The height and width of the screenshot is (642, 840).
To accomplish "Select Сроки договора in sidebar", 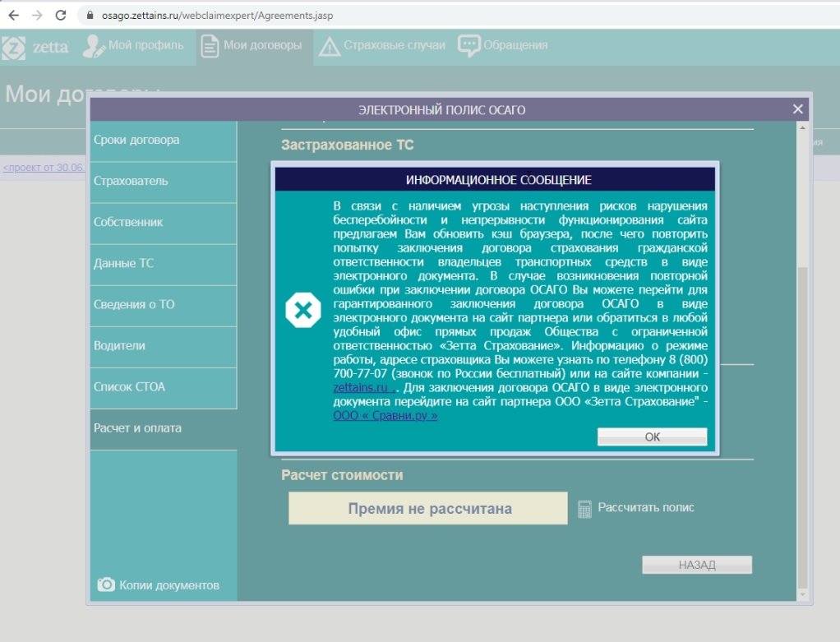I will [x=136, y=140].
